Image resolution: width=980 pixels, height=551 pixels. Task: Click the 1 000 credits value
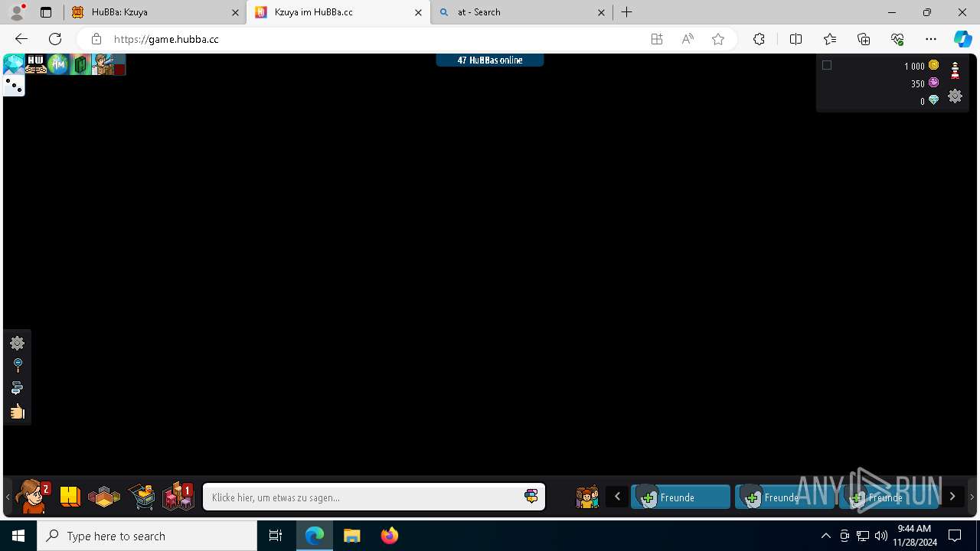914,66
